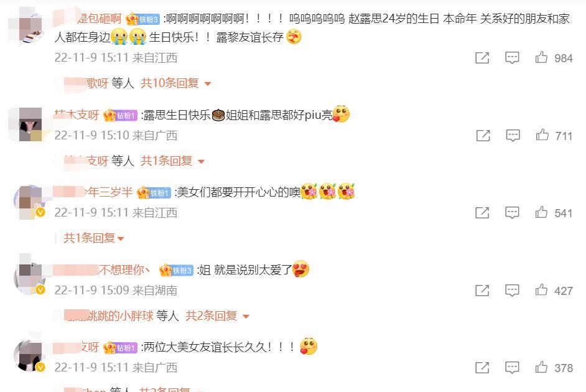
Task: Click the 铁粉3 badge on top comment
Action: (x=143, y=19)
